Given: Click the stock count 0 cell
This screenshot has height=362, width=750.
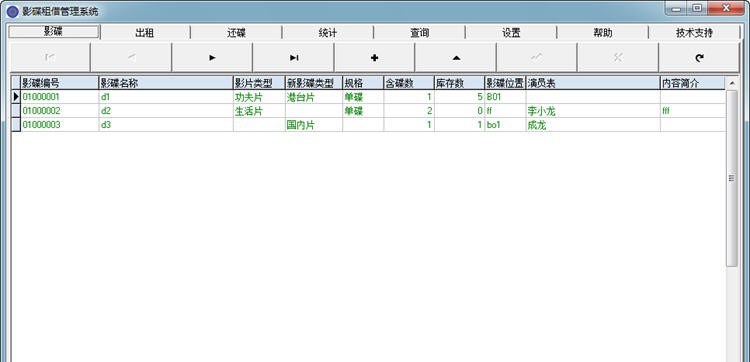Looking at the screenshot, I should point(459,111).
